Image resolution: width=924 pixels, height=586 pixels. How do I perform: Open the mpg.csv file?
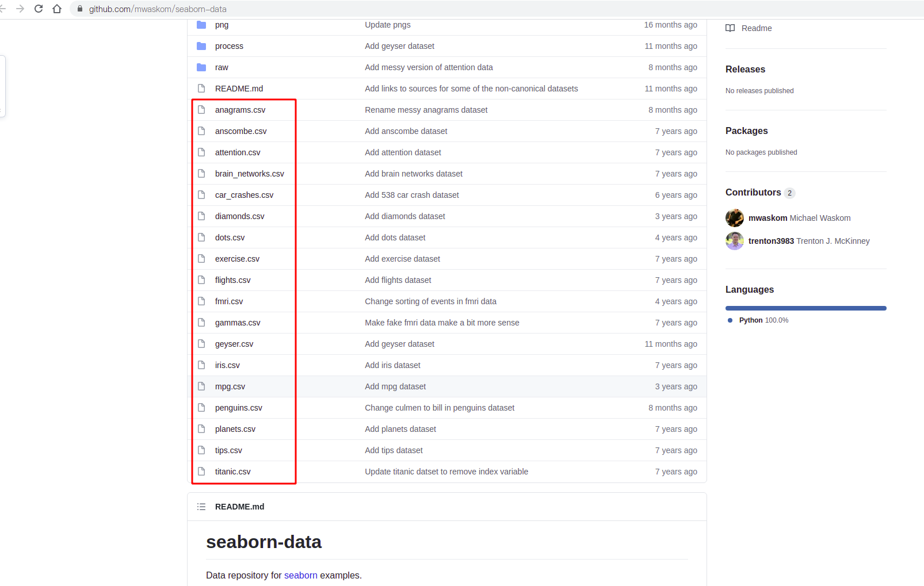click(x=230, y=386)
